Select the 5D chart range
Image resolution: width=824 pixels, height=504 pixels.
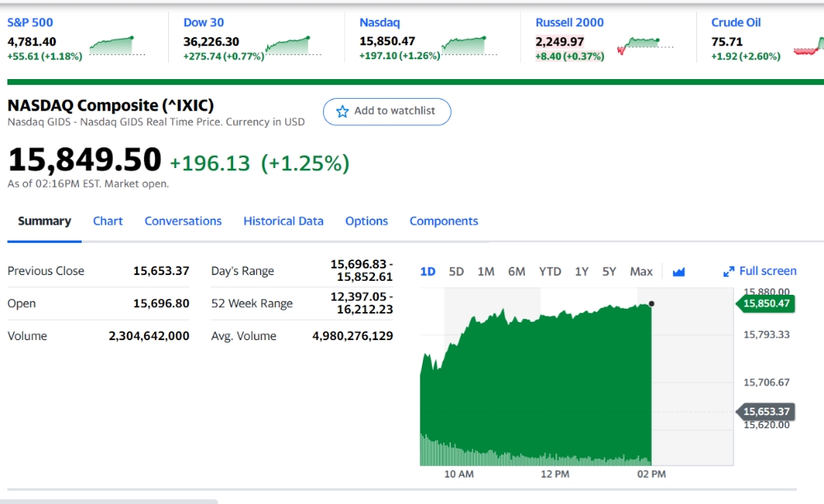[456, 272]
